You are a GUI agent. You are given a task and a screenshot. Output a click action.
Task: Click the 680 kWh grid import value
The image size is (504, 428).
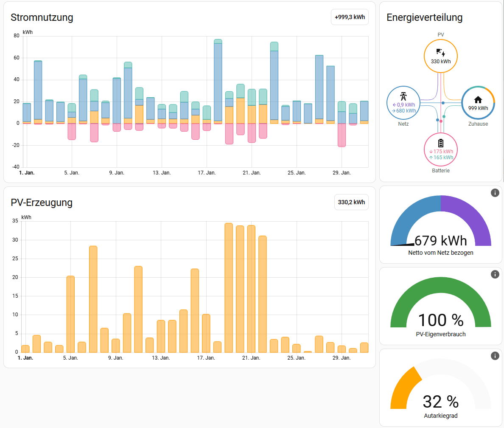click(404, 111)
